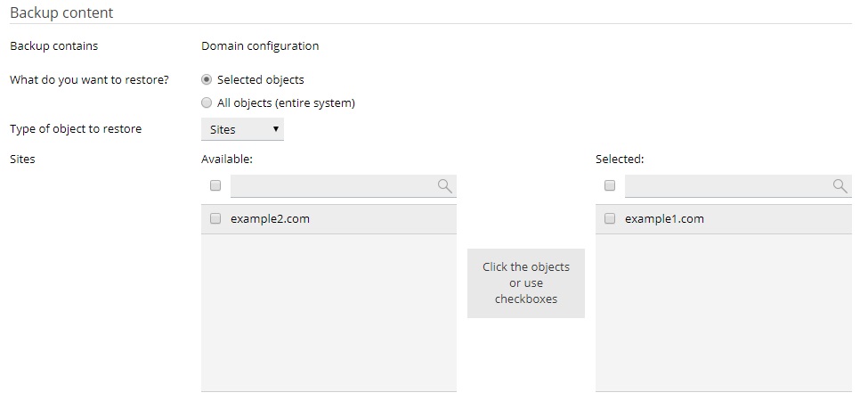Open the 'Sites' object type dropdown

242,129
